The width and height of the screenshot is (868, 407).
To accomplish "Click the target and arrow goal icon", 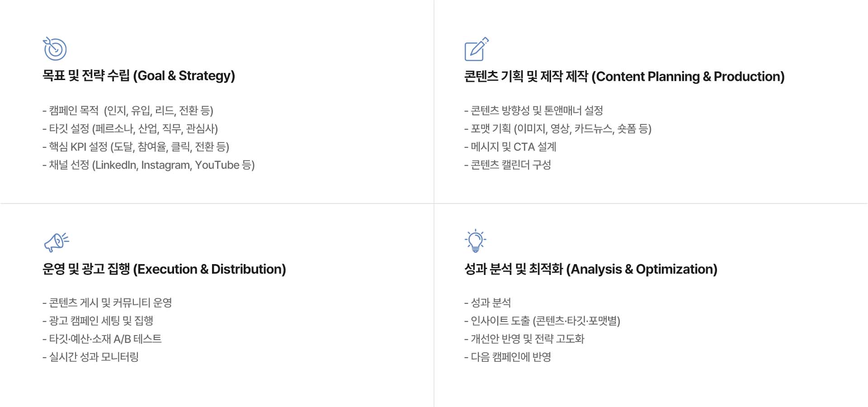I will tap(55, 49).
